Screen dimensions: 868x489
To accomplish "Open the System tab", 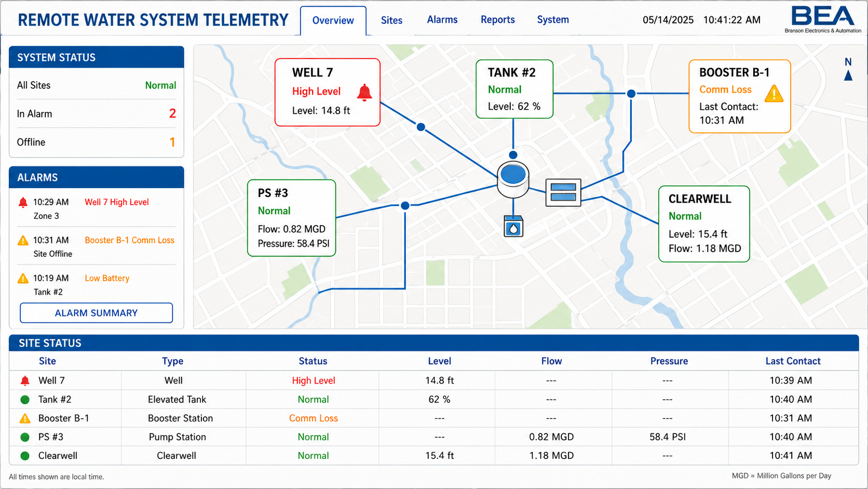I will (553, 20).
